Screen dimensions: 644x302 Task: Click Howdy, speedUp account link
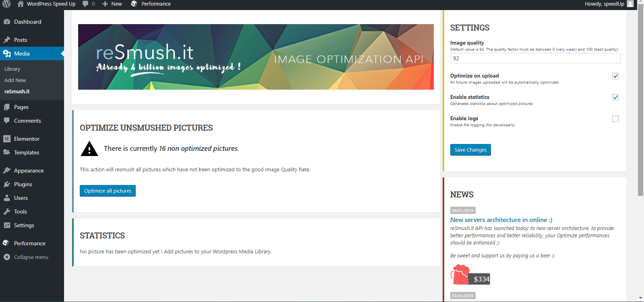(x=605, y=4)
